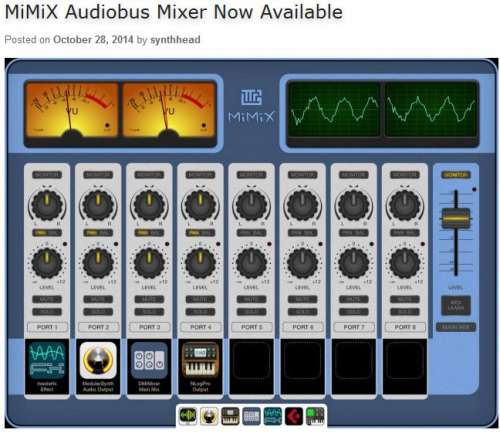The height and width of the screenshot is (433, 500).
Task: Switch PAN/BAL mode on Port 7 channel
Action: coord(354,233)
